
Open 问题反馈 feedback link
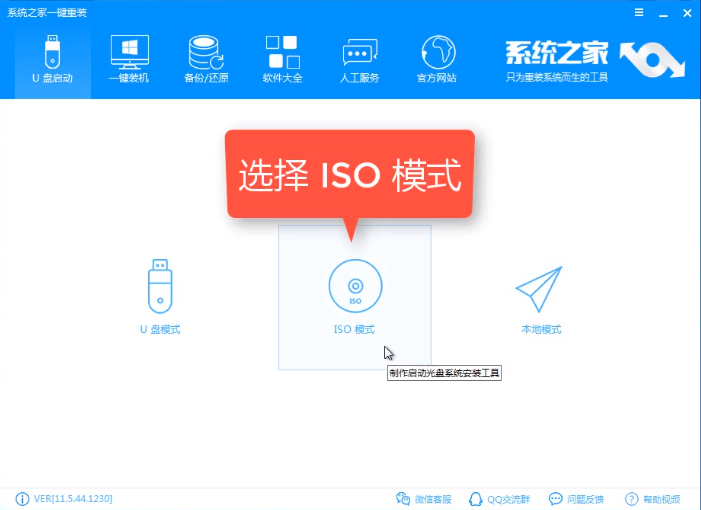[576, 499]
